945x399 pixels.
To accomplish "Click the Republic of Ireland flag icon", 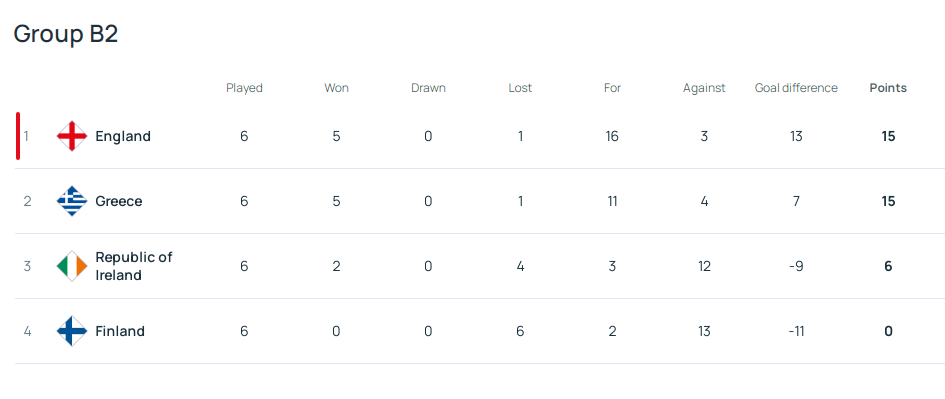I will (x=72, y=266).
